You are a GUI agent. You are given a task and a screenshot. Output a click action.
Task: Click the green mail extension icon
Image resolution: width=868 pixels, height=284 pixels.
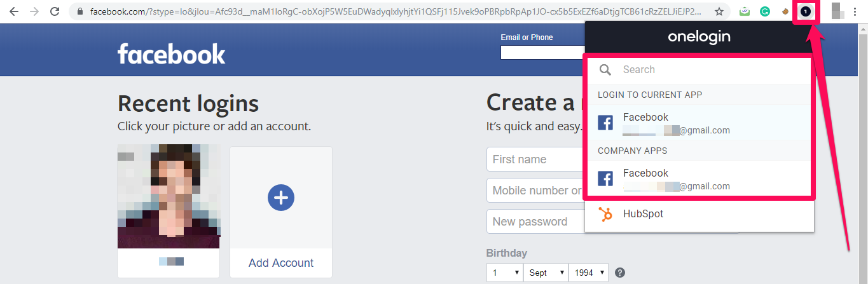tap(745, 11)
